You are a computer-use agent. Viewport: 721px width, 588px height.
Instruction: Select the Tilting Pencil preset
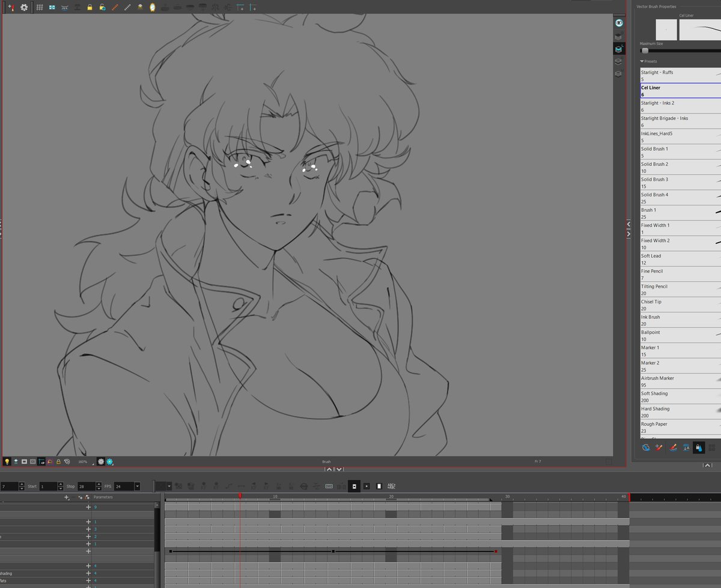(x=680, y=289)
